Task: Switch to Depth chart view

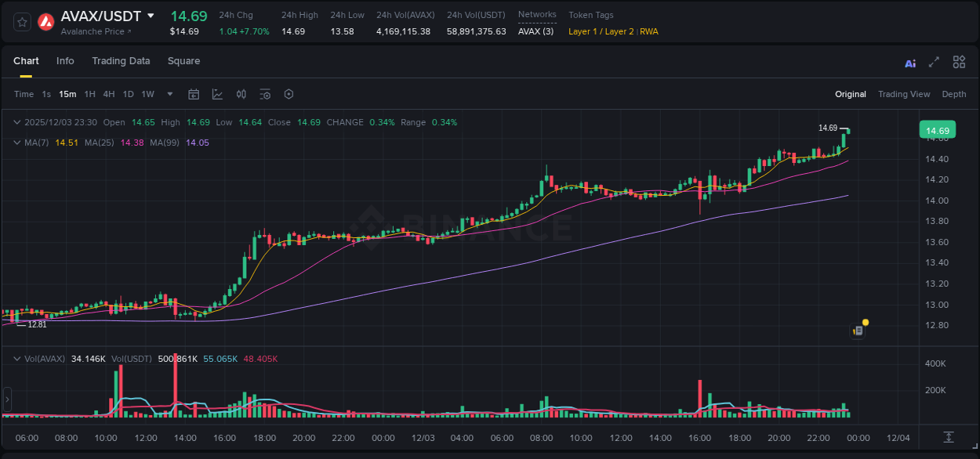Action: [954, 93]
